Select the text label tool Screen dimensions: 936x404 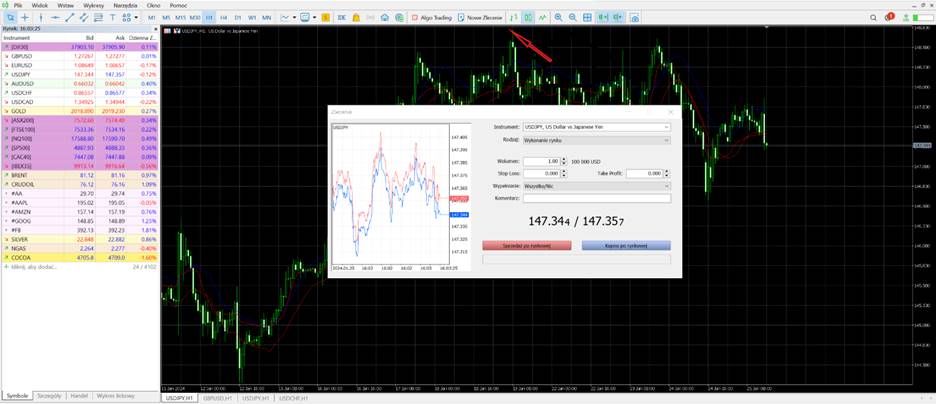click(112, 17)
